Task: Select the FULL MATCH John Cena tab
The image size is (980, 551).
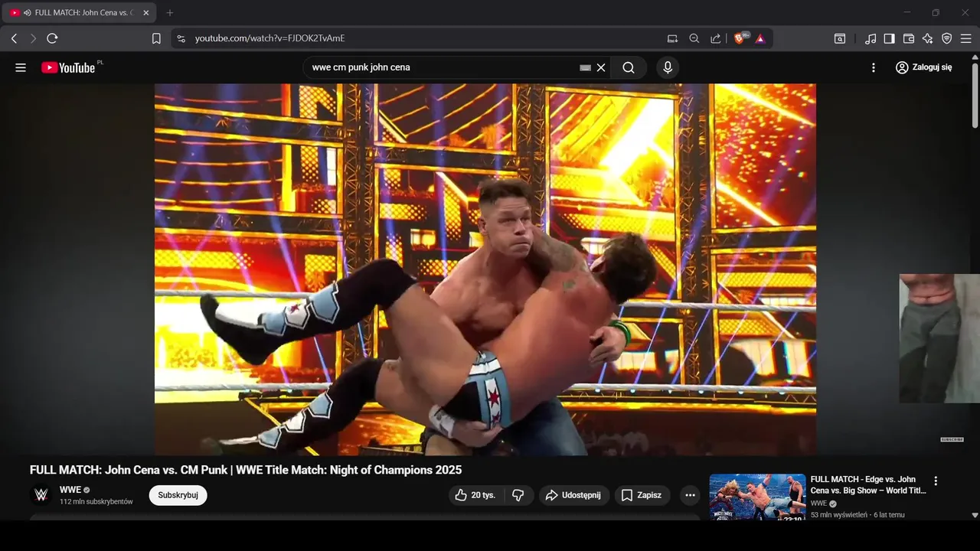Action: tap(80, 13)
